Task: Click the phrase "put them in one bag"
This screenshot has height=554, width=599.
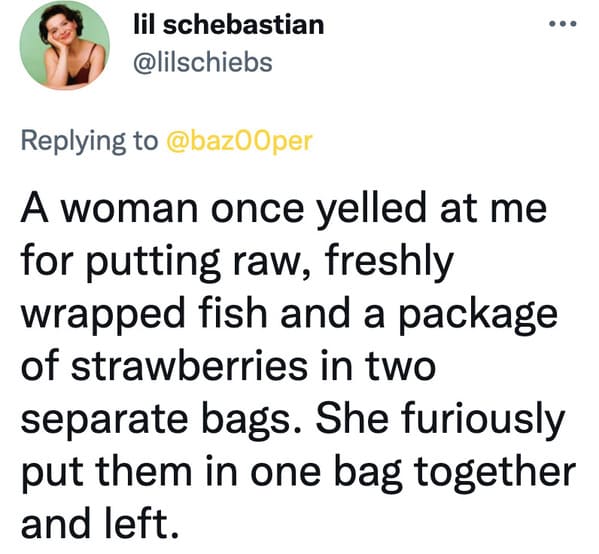Action: click(211, 473)
